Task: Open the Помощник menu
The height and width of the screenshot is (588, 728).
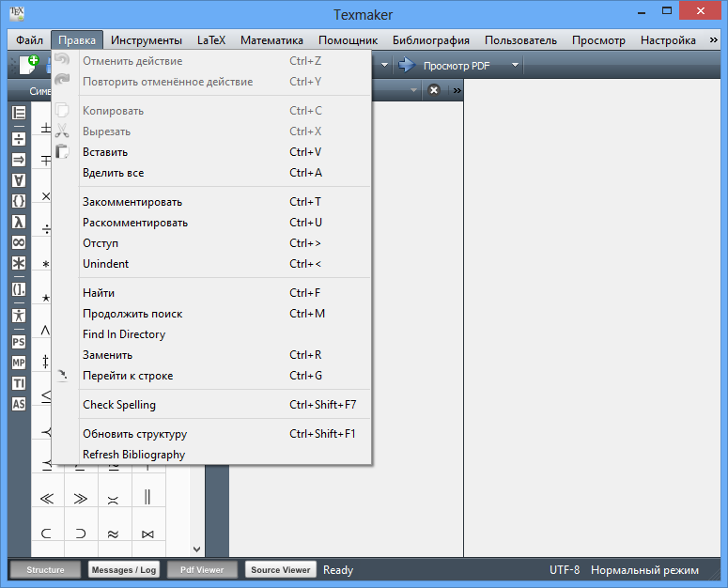Action: pyautogui.click(x=348, y=39)
